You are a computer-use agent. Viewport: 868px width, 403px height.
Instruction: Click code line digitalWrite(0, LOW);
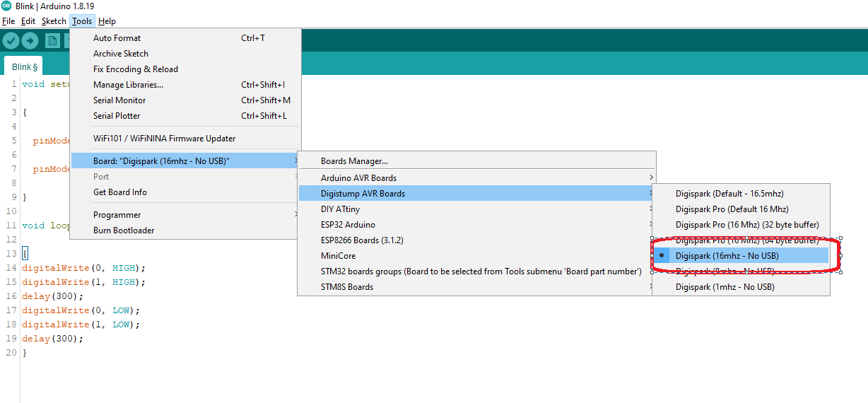pyautogui.click(x=81, y=310)
